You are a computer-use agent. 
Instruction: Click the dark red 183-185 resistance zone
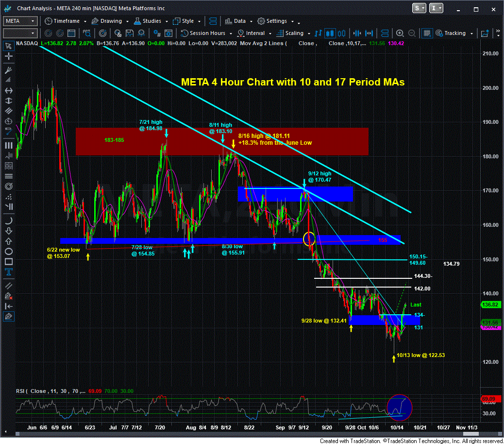222,141
